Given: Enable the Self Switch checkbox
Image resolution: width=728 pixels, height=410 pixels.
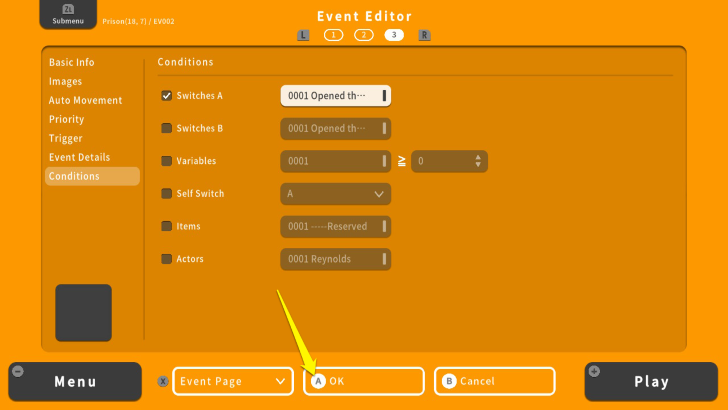Looking at the screenshot, I should click(166, 194).
